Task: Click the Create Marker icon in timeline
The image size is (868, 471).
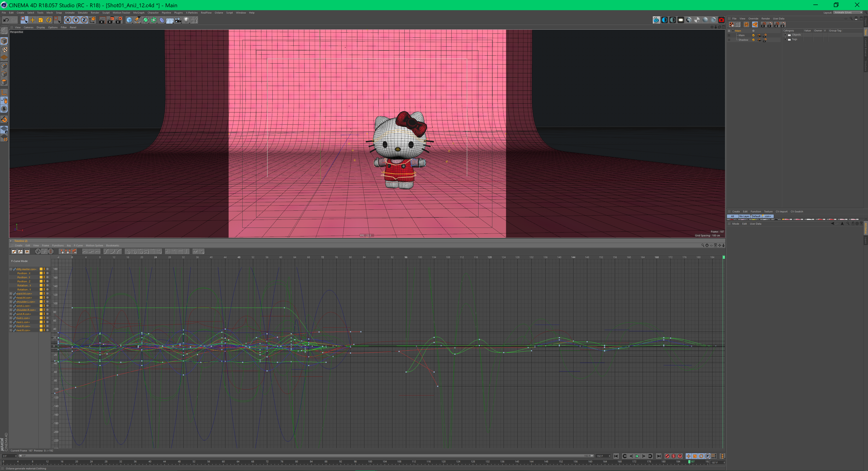Action: coord(62,252)
